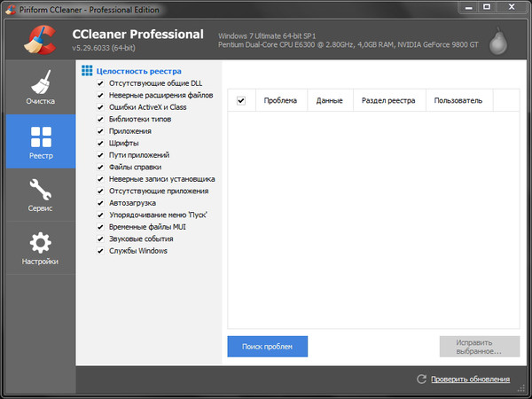
Task: Uncheck Отсутствующие общие DLL
Action: click(100, 83)
